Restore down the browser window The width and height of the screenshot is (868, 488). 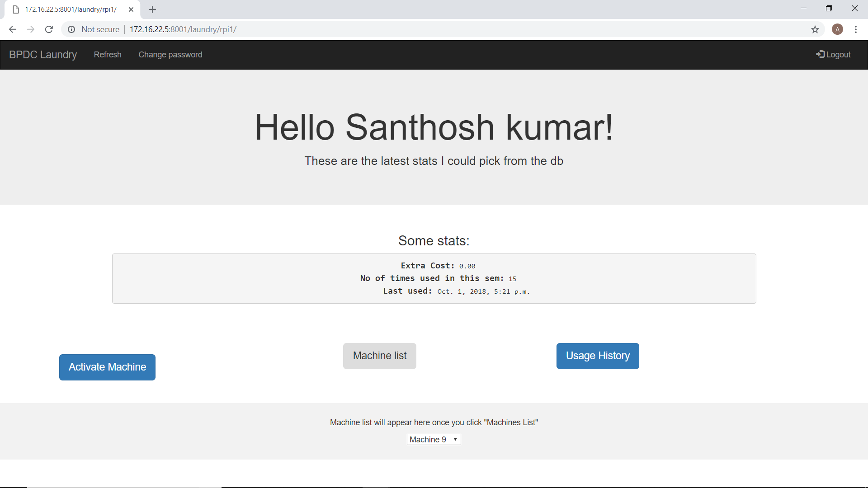[x=829, y=9]
